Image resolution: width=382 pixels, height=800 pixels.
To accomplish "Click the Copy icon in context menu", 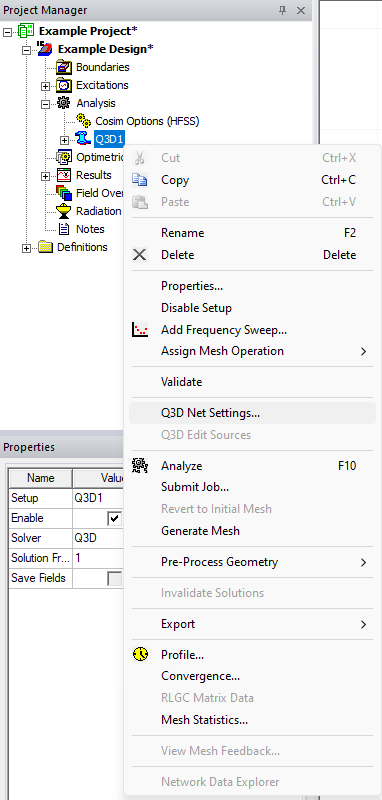I will 139,180.
